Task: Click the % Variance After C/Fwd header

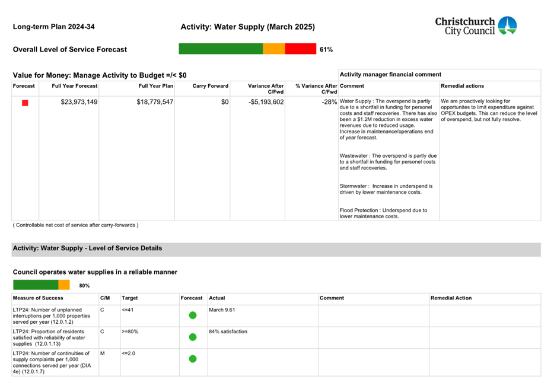Action: point(316,88)
